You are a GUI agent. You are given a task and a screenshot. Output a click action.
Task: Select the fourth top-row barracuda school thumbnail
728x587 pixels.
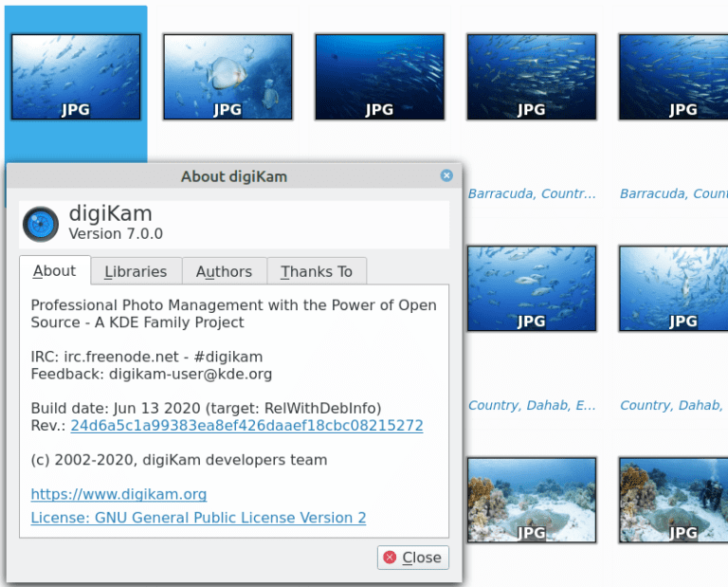pos(532,77)
